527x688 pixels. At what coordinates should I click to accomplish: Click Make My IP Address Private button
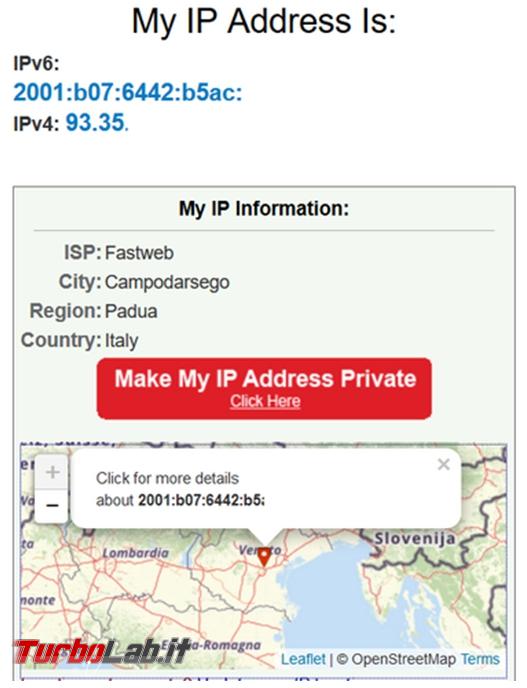click(x=264, y=388)
